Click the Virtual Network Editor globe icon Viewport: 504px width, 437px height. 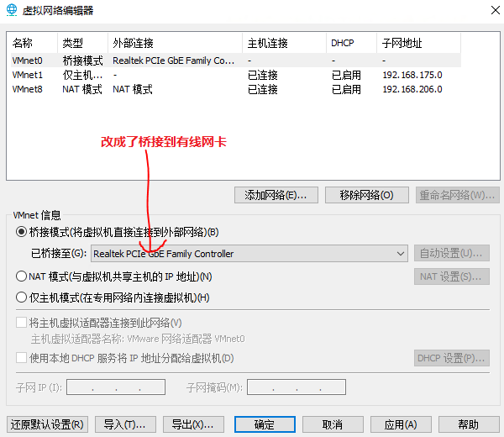(12, 10)
